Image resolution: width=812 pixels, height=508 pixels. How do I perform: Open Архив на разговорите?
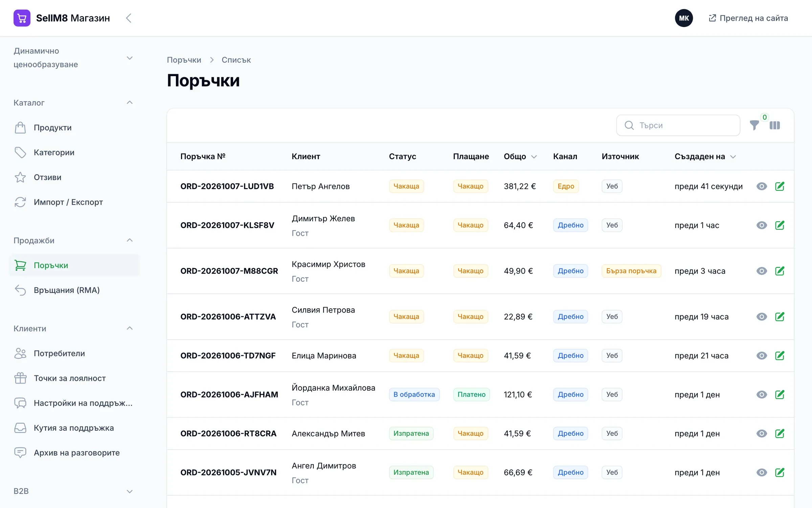click(x=74, y=453)
